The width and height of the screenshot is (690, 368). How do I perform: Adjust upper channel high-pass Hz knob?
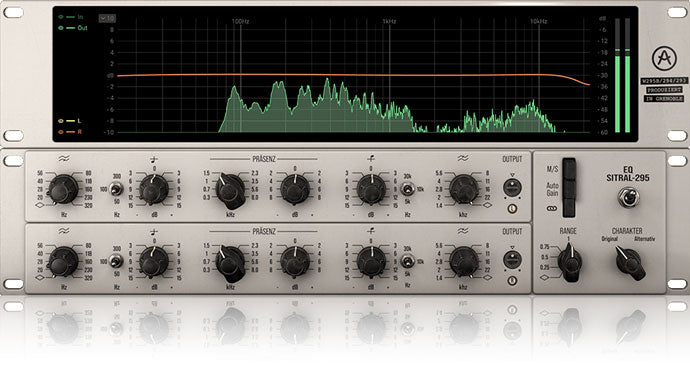pyautogui.click(x=63, y=189)
